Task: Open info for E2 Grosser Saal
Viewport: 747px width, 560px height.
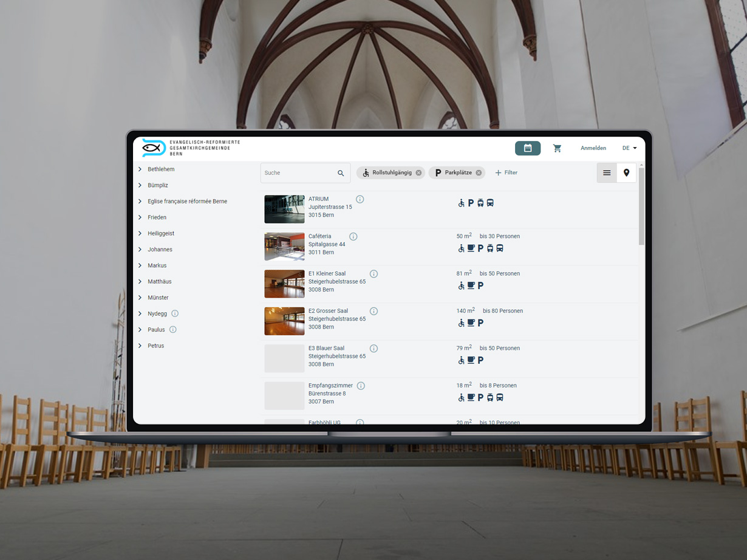Action: coord(373,312)
